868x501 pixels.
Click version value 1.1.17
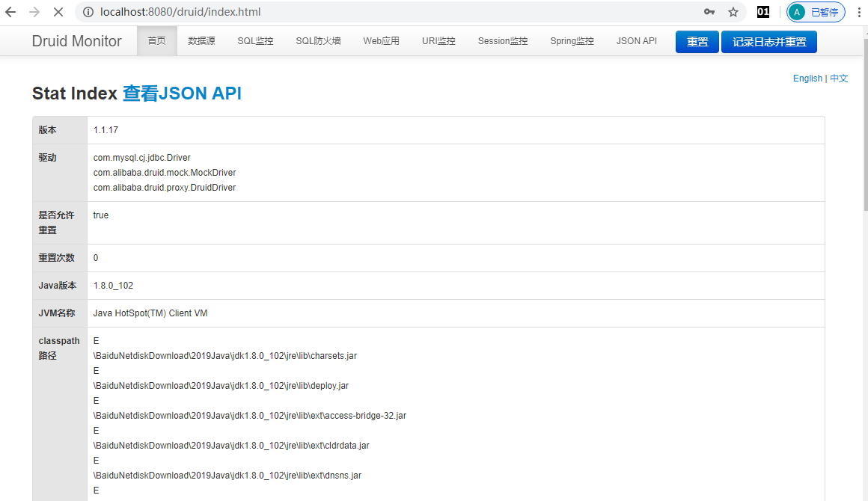click(x=106, y=130)
